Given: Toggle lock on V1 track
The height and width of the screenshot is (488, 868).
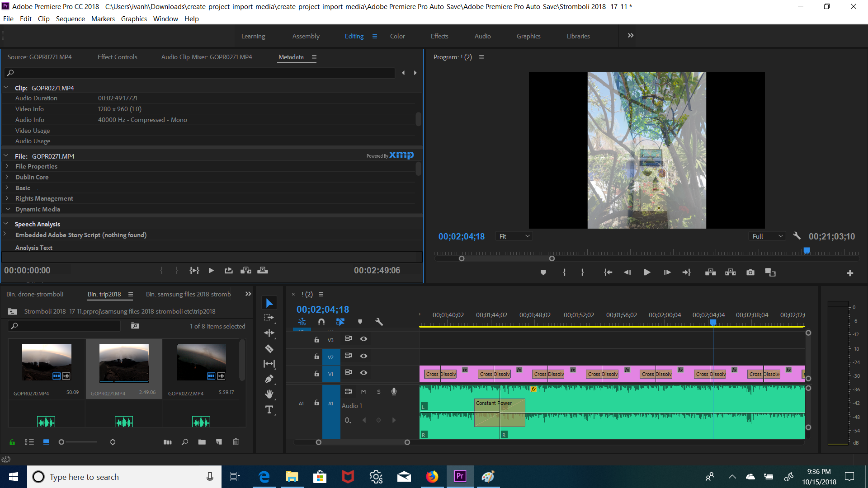Looking at the screenshot, I should [316, 374].
